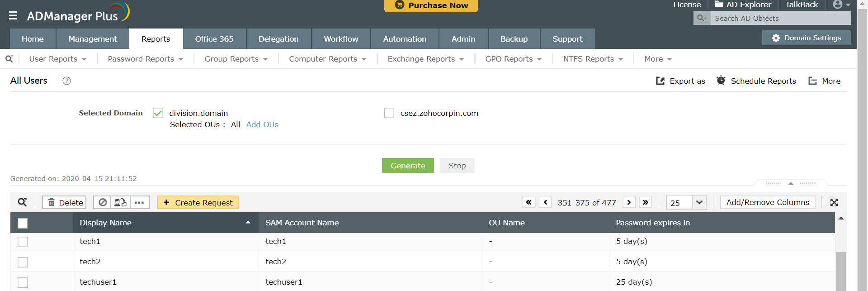The image size is (868, 291).
Task: Click the Search AD Objects input field
Action: coord(781,18)
